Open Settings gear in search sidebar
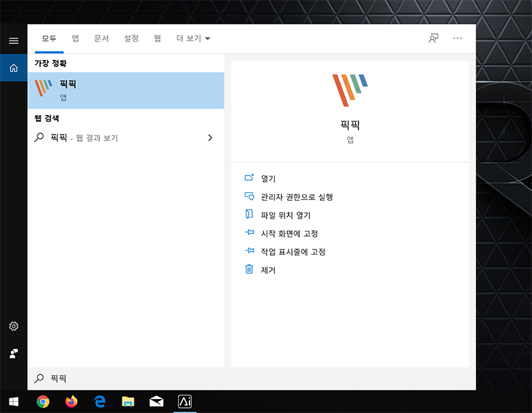The image size is (532, 413). pos(13,326)
